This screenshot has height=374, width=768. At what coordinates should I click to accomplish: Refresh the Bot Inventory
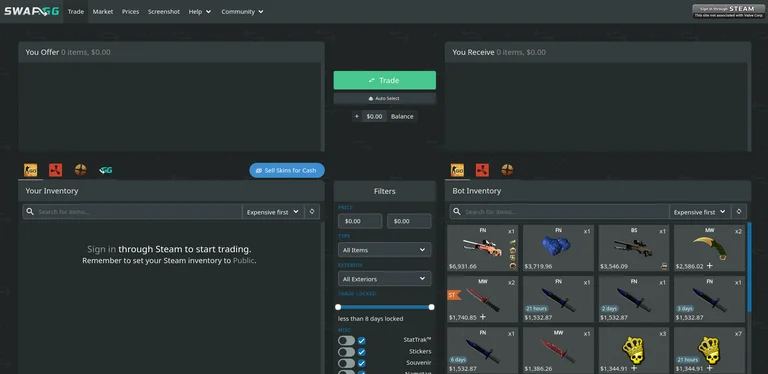pos(739,211)
